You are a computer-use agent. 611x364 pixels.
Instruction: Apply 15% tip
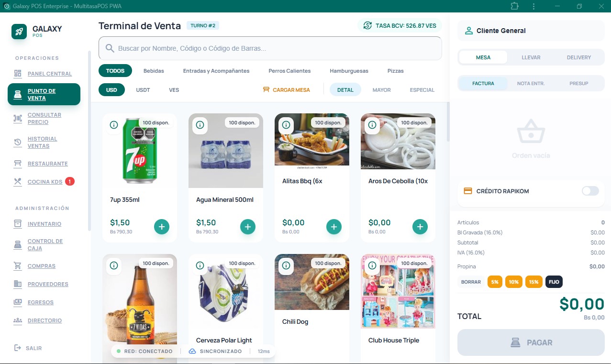tap(533, 282)
